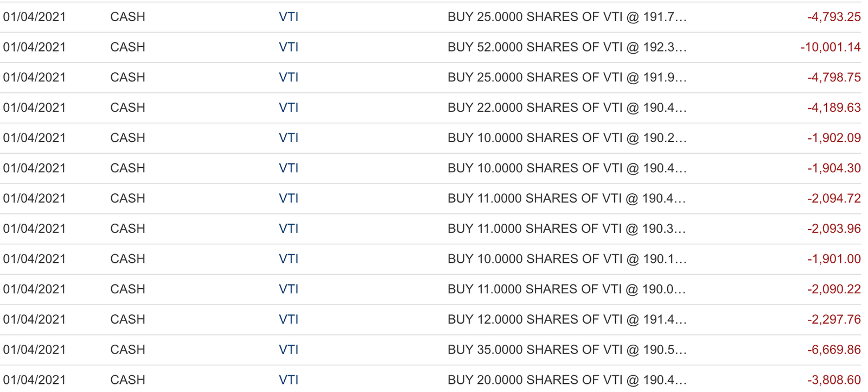Open VTI link in the -2,093.96 row
868x392 pixels.
pyautogui.click(x=289, y=229)
